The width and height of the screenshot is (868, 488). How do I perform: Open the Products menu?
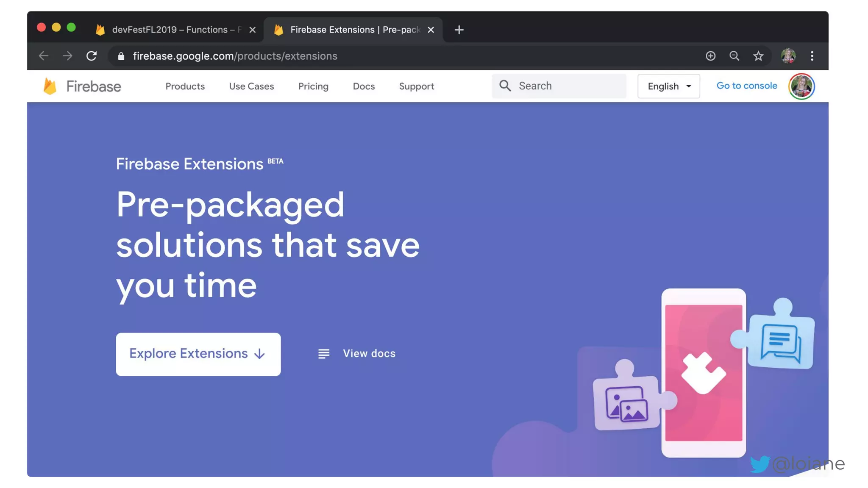point(185,86)
